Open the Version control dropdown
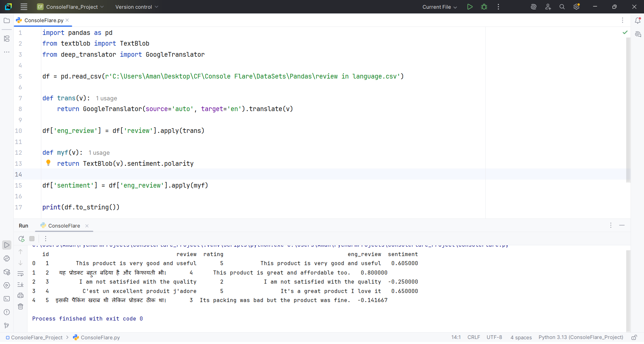The width and height of the screenshot is (644, 344). tap(137, 7)
